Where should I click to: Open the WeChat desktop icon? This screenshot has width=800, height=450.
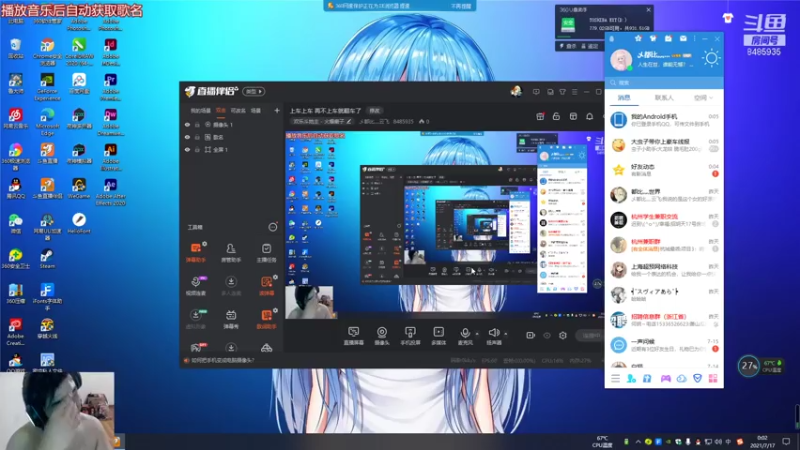pyautogui.click(x=15, y=223)
